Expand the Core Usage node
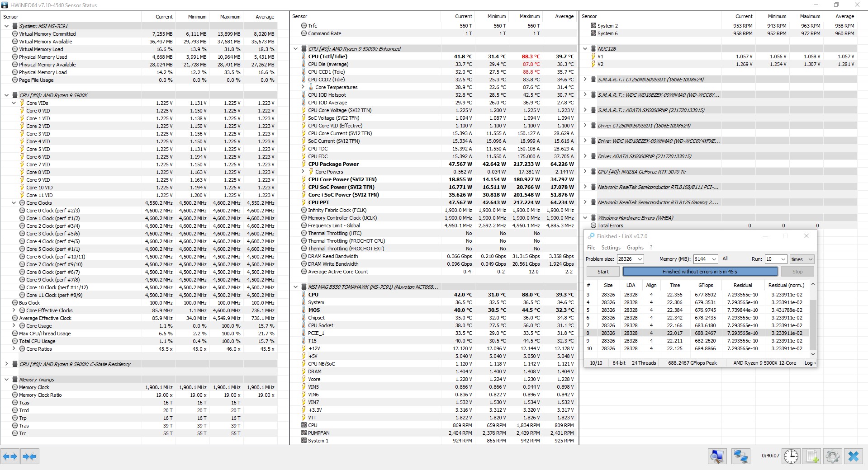The width and height of the screenshot is (868, 470). pos(14,326)
